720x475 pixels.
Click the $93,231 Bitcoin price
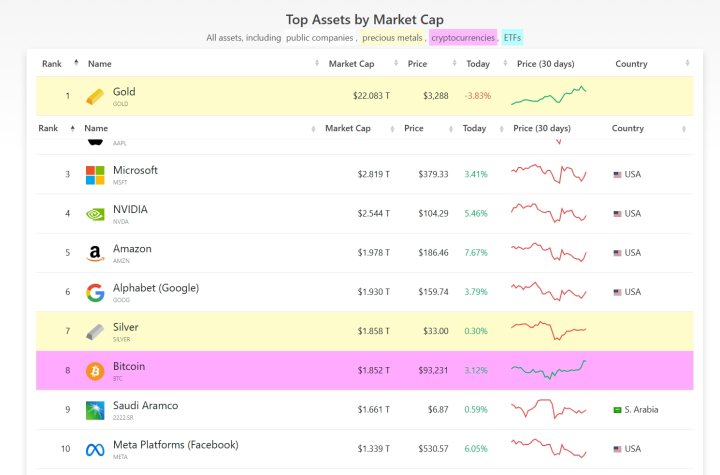pyautogui.click(x=433, y=370)
